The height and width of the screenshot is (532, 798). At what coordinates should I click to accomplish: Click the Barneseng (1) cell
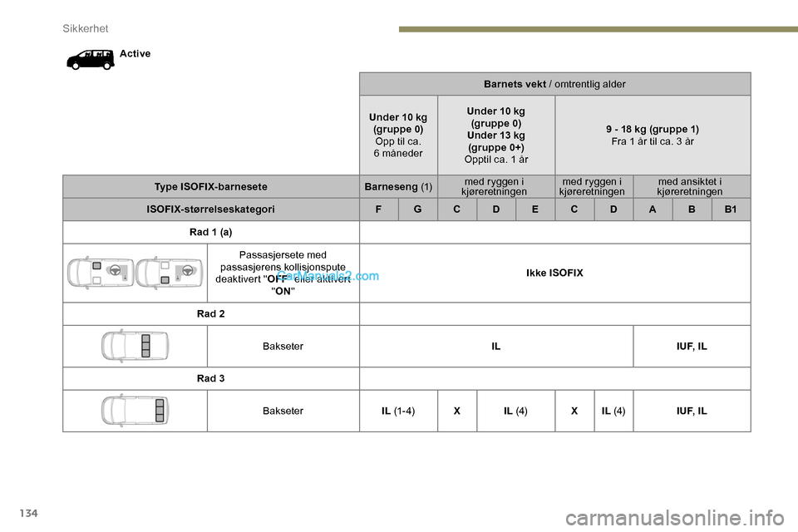(398, 186)
